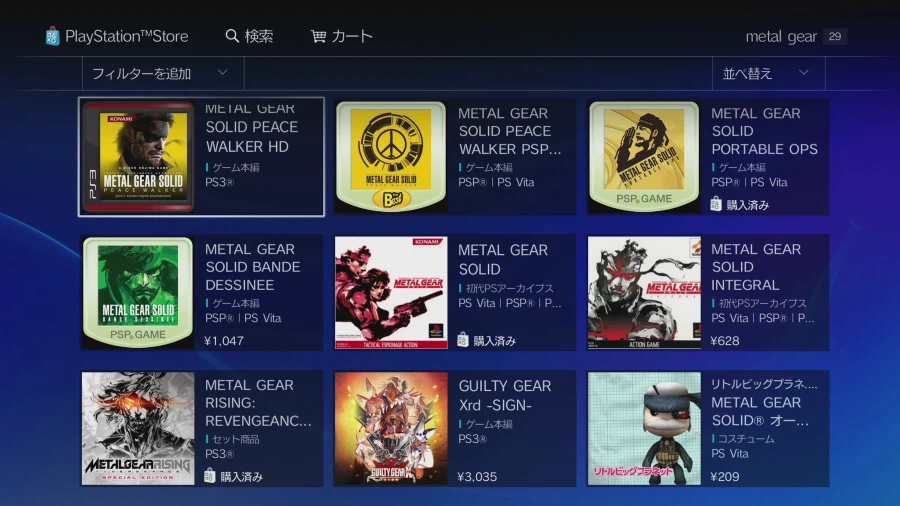Select the 検索 menu item
Image resolution: width=900 pixels, height=506 pixels.
coord(258,36)
